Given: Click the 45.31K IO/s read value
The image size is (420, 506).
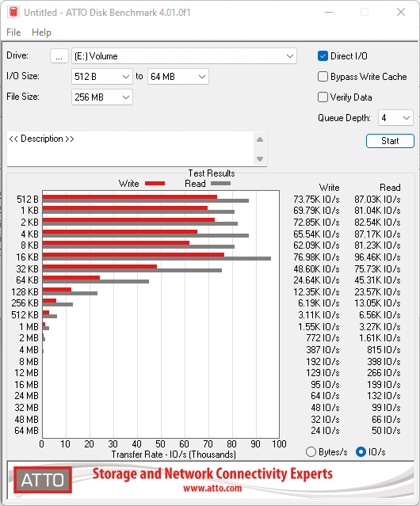Looking at the screenshot, I should click(x=377, y=280).
